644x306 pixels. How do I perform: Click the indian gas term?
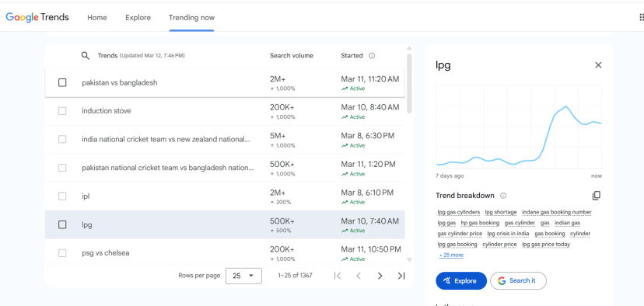pos(567,223)
